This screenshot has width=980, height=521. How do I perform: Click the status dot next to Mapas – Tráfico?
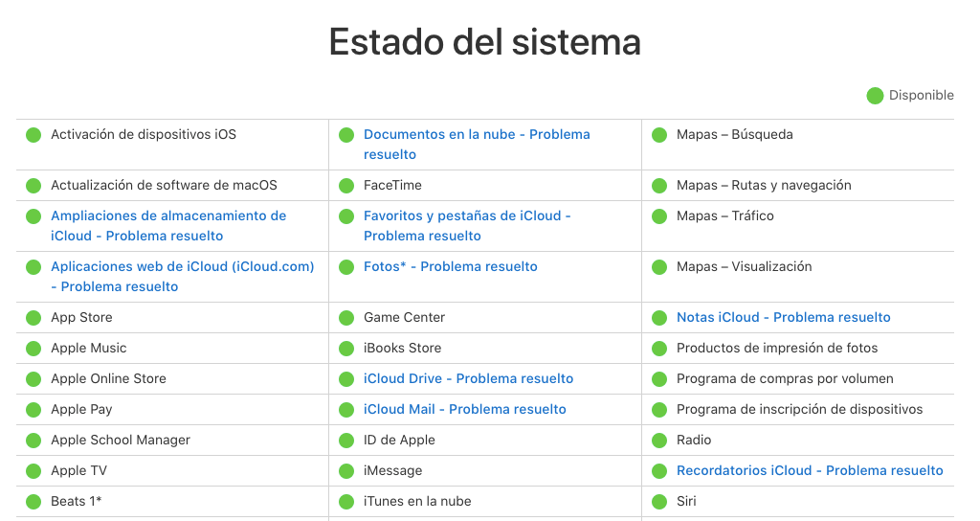pos(659,216)
